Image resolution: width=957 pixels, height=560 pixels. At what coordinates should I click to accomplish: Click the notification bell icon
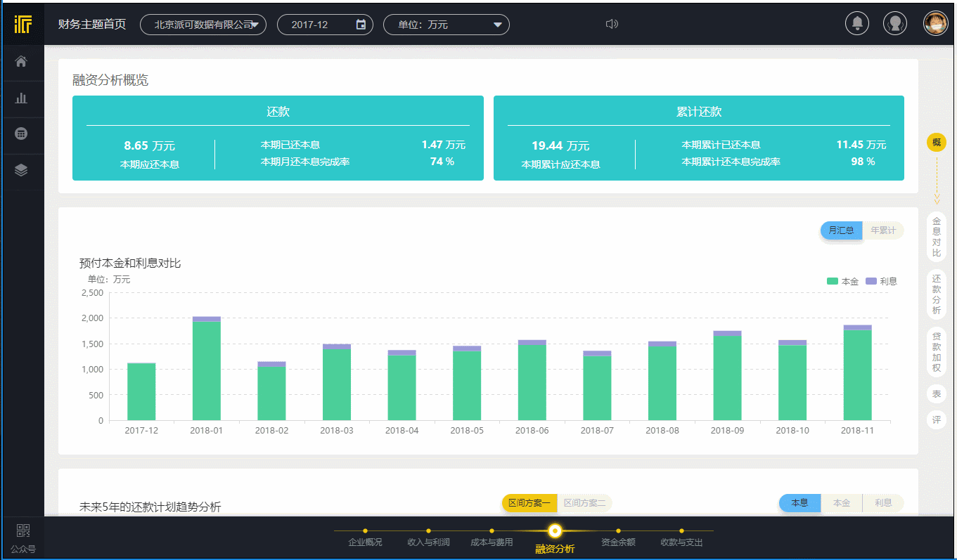click(856, 24)
